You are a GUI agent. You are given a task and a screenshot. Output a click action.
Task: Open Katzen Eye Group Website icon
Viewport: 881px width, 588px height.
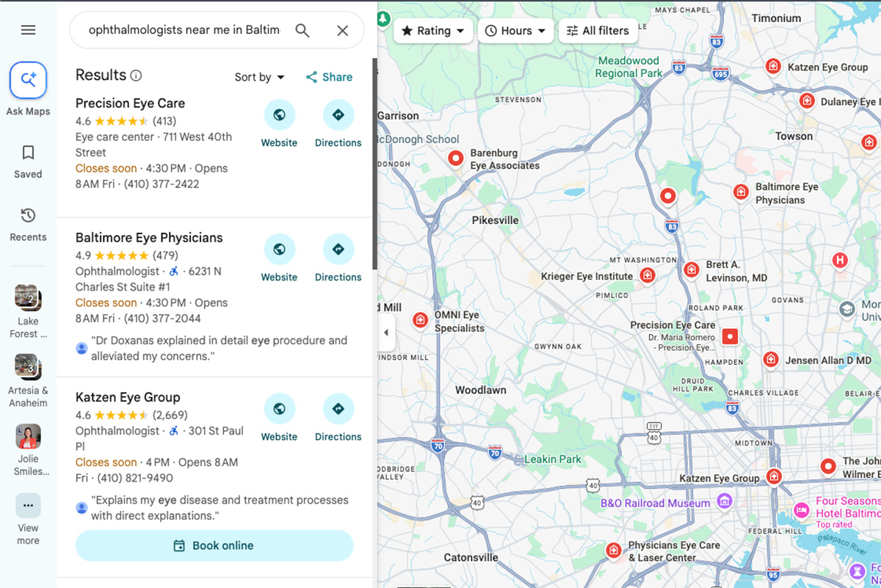click(279, 409)
